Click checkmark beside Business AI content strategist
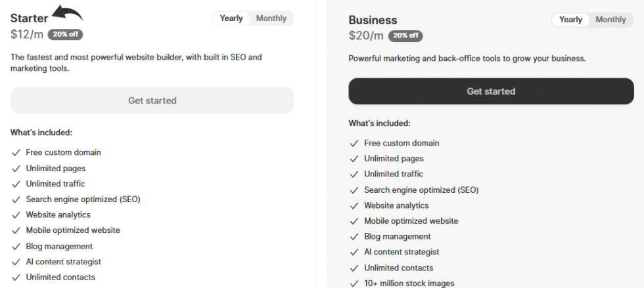 coord(354,253)
